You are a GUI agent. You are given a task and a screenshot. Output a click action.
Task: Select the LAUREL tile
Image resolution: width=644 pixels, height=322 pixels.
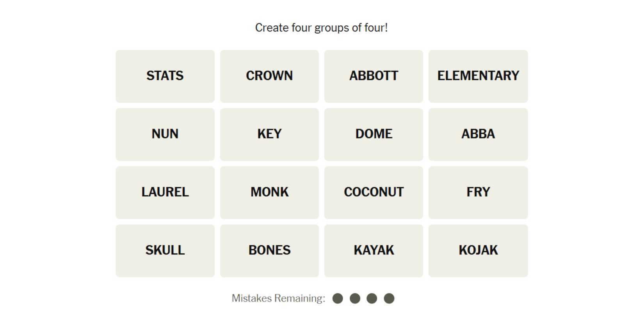165,192
